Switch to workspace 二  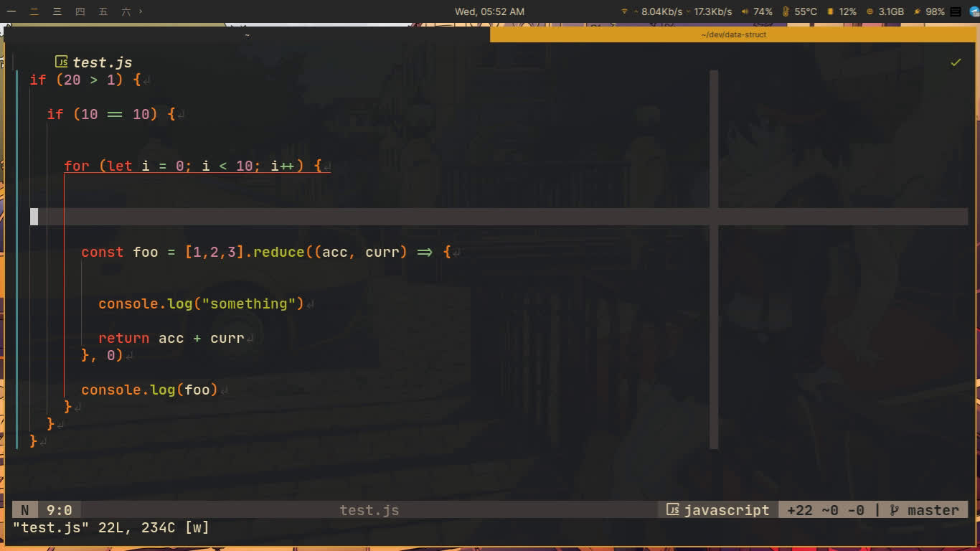click(x=34, y=11)
